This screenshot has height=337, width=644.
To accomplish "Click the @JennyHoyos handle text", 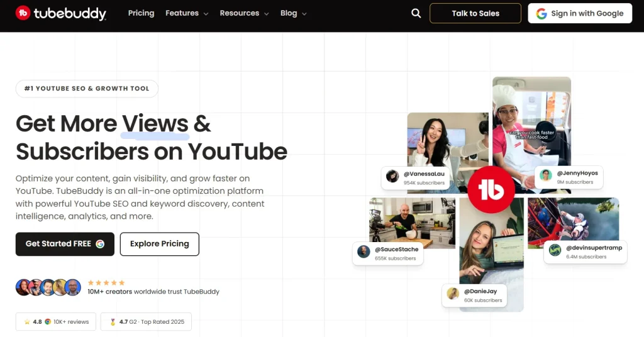I will tap(577, 173).
